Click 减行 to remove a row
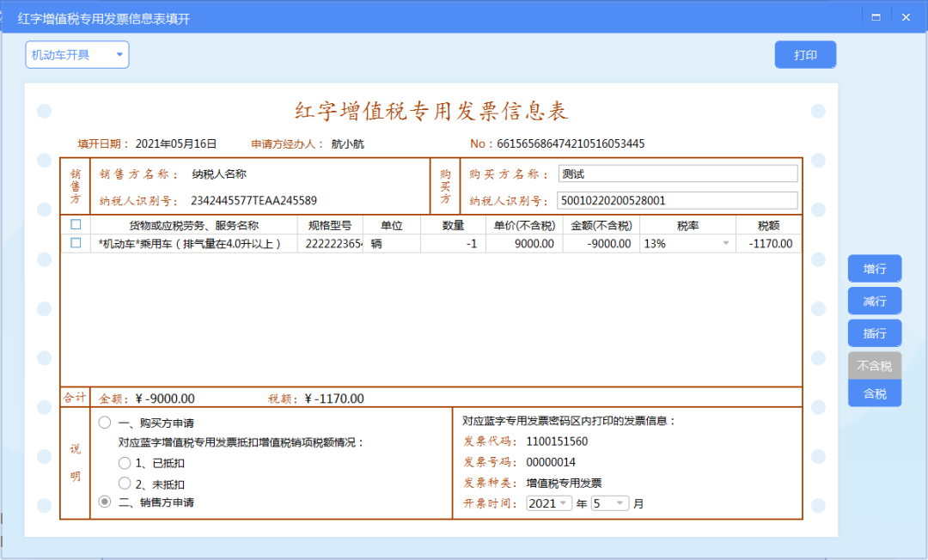Viewport: 928px width, 560px height. (x=874, y=301)
